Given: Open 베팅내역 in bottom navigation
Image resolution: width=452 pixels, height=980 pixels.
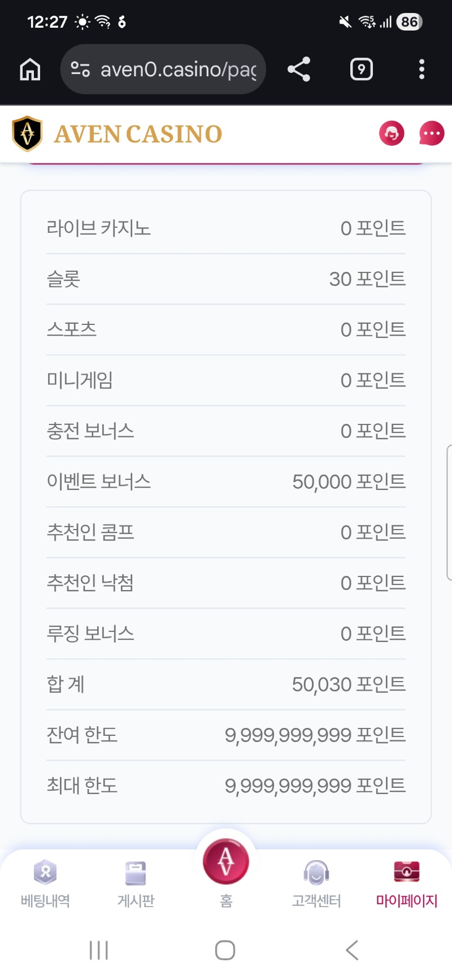Looking at the screenshot, I should coord(45,883).
